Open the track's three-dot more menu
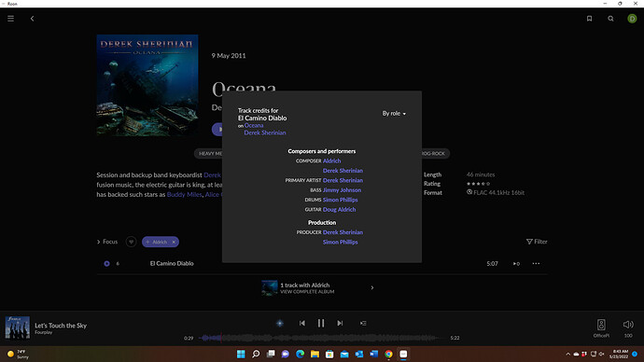Image resolution: width=644 pixels, height=362 pixels. (536, 263)
